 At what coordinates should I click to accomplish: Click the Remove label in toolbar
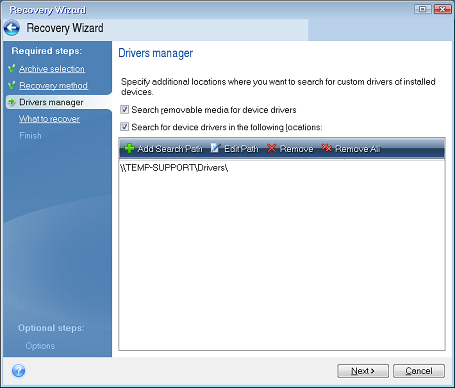[x=297, y=149]
